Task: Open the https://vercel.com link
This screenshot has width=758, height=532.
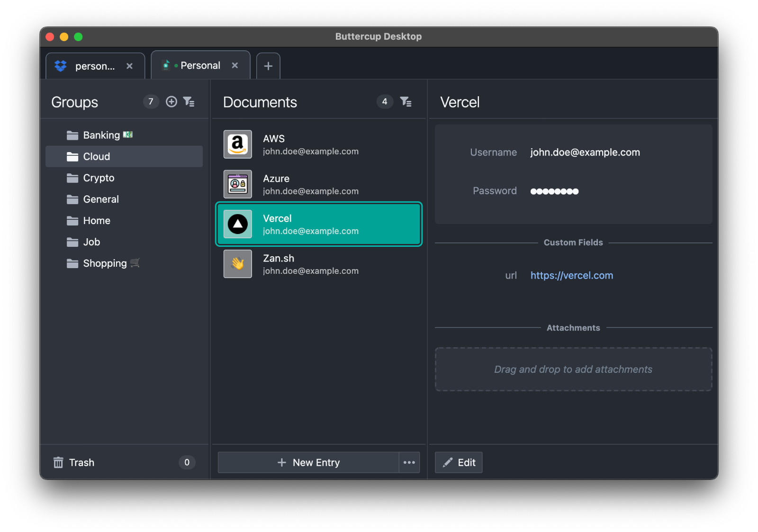Action: (572, 275)
